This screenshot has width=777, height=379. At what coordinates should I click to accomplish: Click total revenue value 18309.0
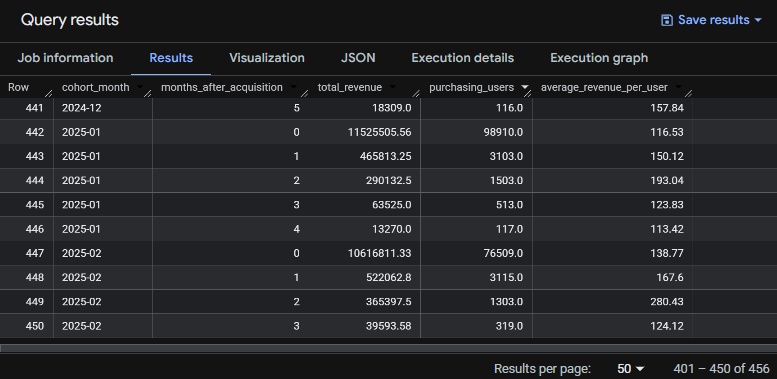(x=391, y=108)
